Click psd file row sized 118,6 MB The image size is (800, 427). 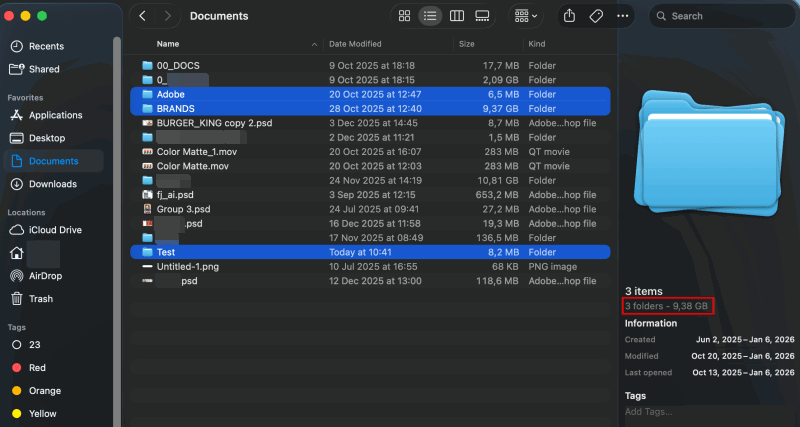point(370,281)
